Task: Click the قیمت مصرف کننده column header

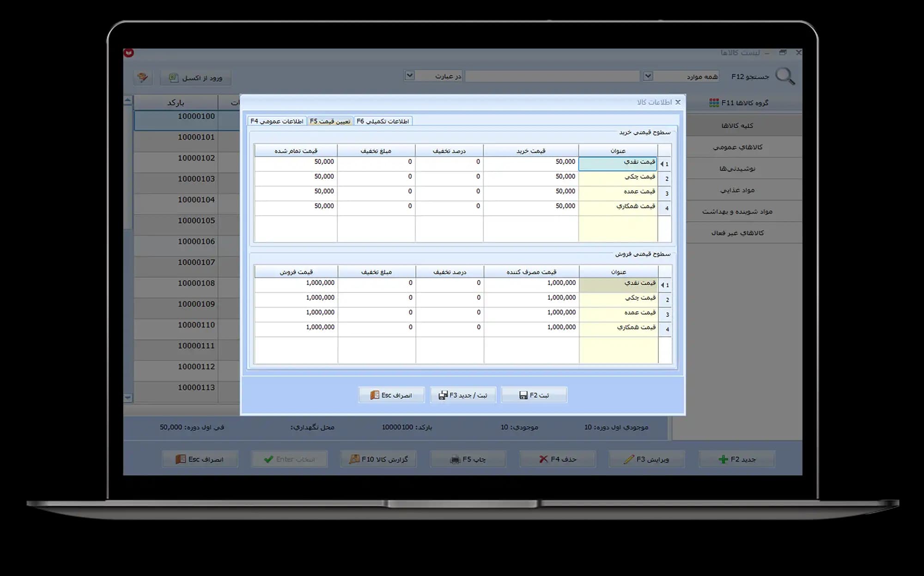Action: pyautogui.click(x=531, y=272)
